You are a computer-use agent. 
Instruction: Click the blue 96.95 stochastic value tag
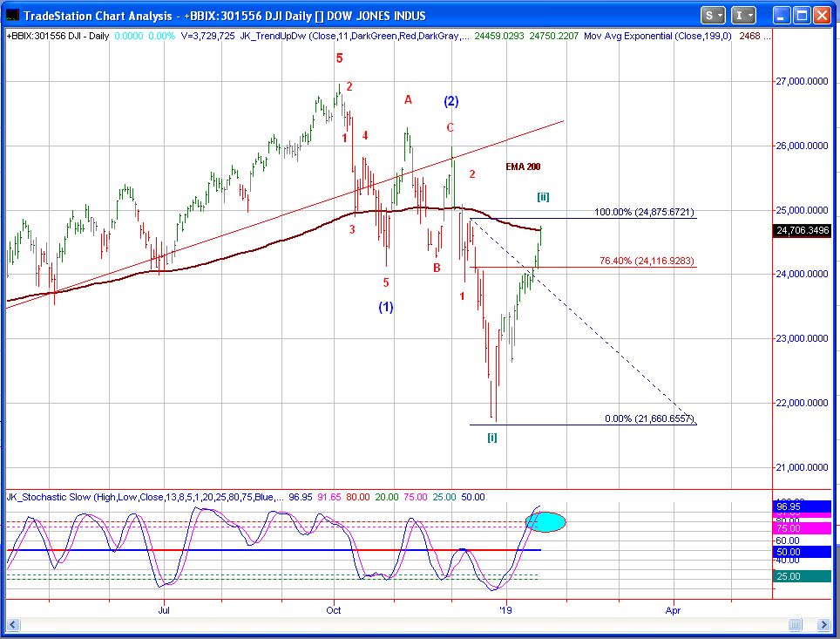[x=803, y=506]
